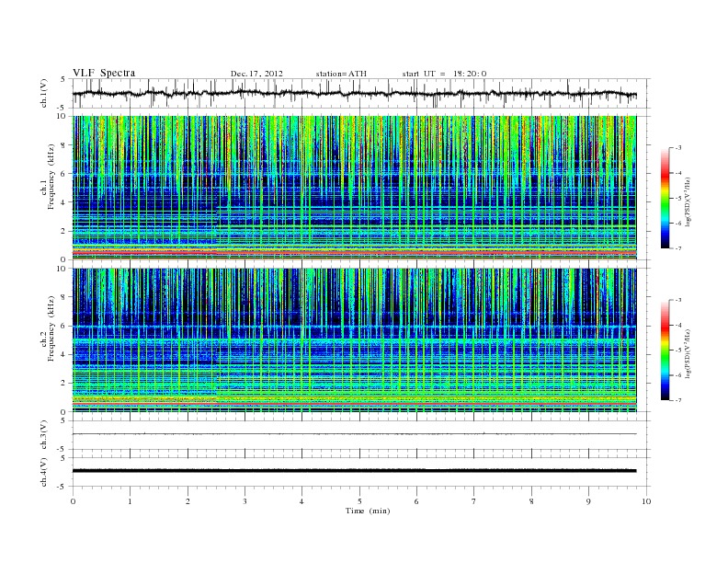Screen dimensions: 728x563
Task: Click time axis tick label '9'
Action: coord(588,501)
